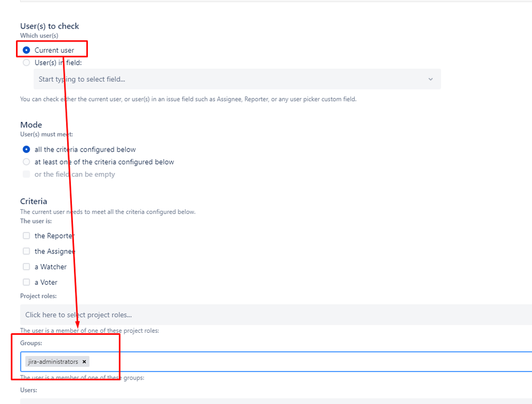Expand the field selector dropdown arrow
Screen dimensions: 532x404
click(x=431, y=79)
